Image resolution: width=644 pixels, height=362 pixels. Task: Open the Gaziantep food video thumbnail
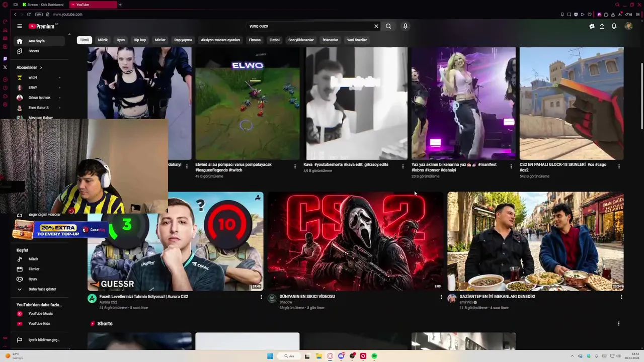pos(535,241)
